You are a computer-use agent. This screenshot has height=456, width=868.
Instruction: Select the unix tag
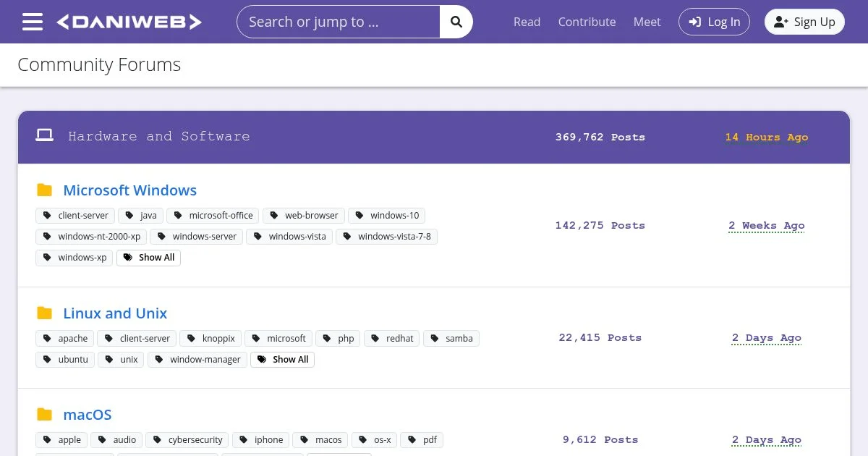click(121, 360)
